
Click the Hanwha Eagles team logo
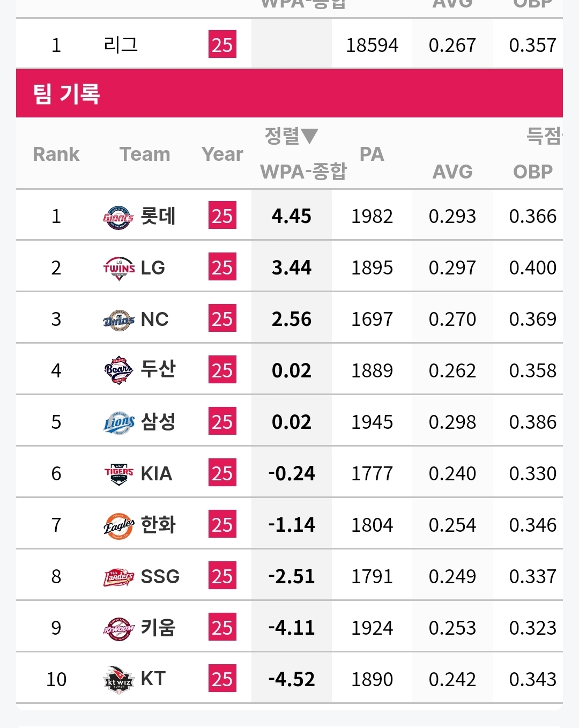pos(118,525)
